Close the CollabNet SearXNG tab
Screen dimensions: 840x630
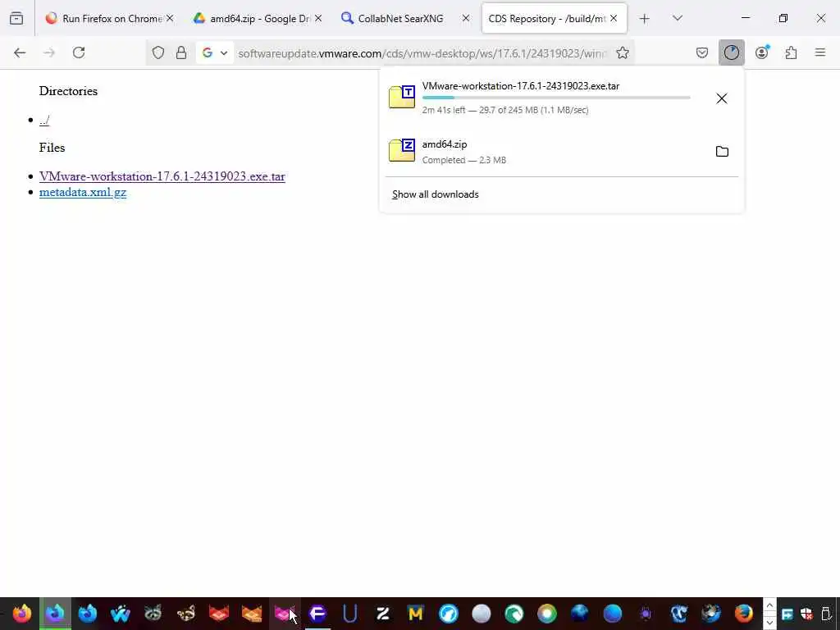466,18
